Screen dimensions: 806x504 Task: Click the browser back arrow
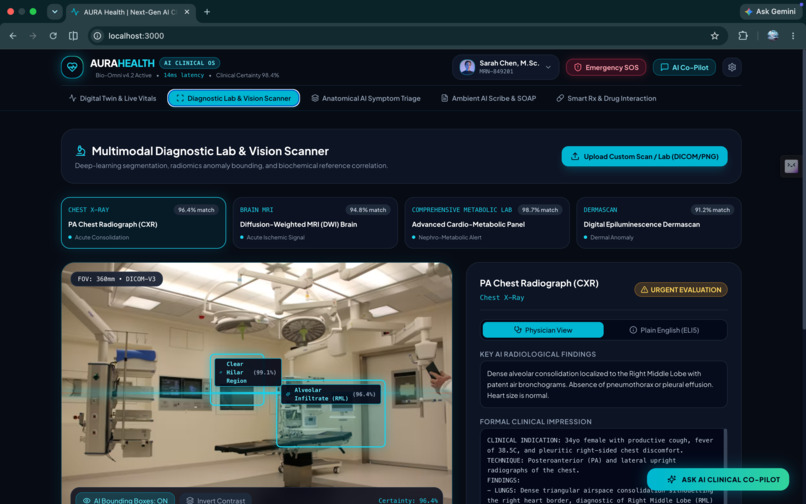(13, 35)
